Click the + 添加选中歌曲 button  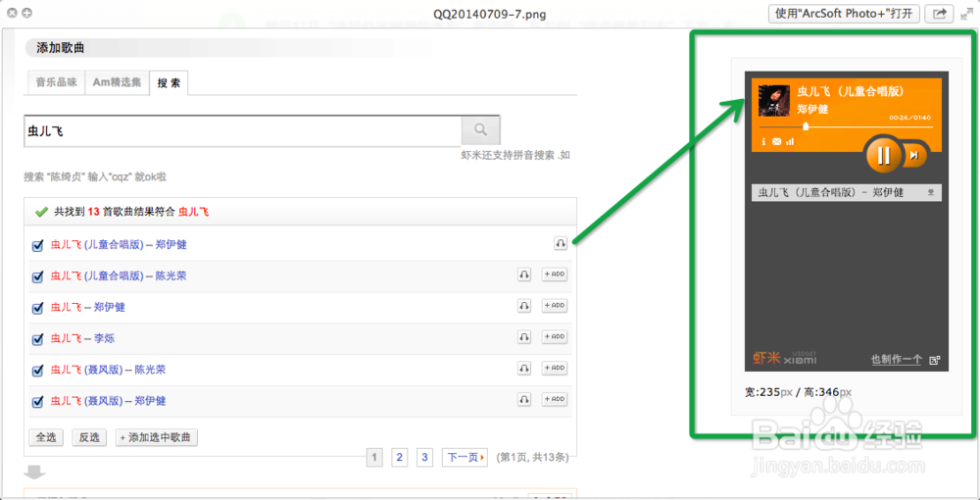[x=157, y=437]
